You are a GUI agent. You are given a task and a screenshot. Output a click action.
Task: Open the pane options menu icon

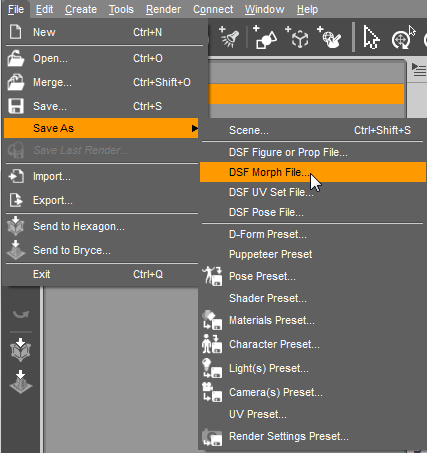pos(419,69)
